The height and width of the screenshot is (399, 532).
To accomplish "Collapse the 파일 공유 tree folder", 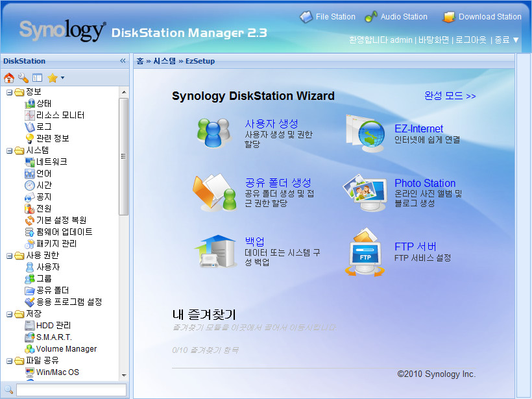I will click(x=9, y=361).
